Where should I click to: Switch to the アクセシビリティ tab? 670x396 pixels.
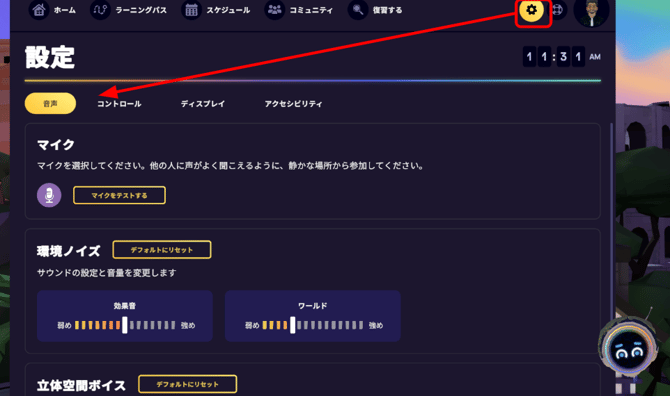coord(293,104)
